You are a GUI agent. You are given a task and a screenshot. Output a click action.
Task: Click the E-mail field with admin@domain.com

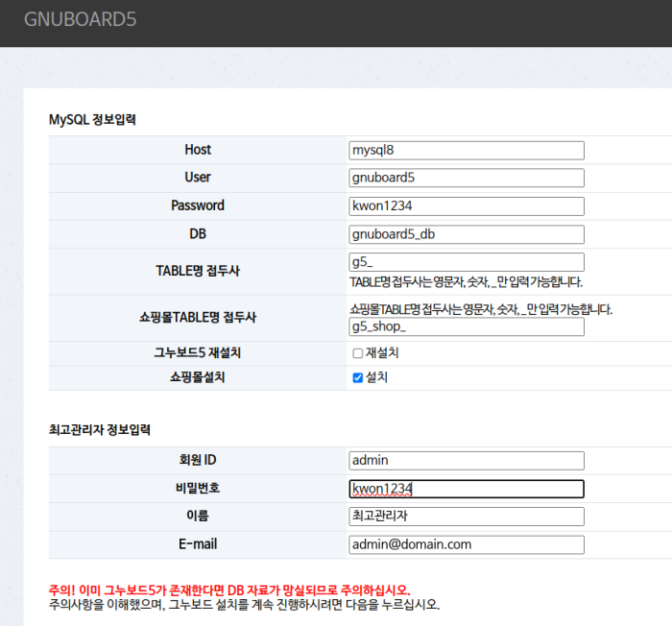click(467, 544)
